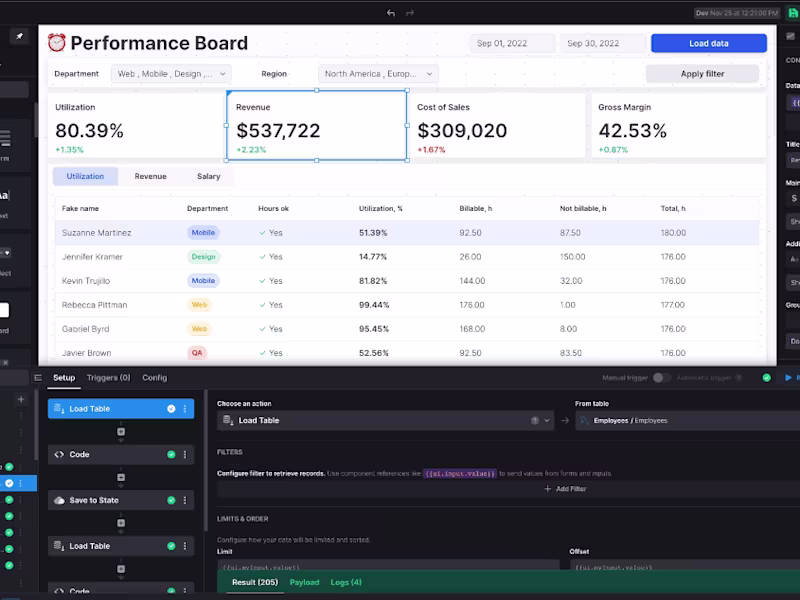Click the Apply filter button
Viewport: 800px width, 600px height.
(x=702, y=73)
